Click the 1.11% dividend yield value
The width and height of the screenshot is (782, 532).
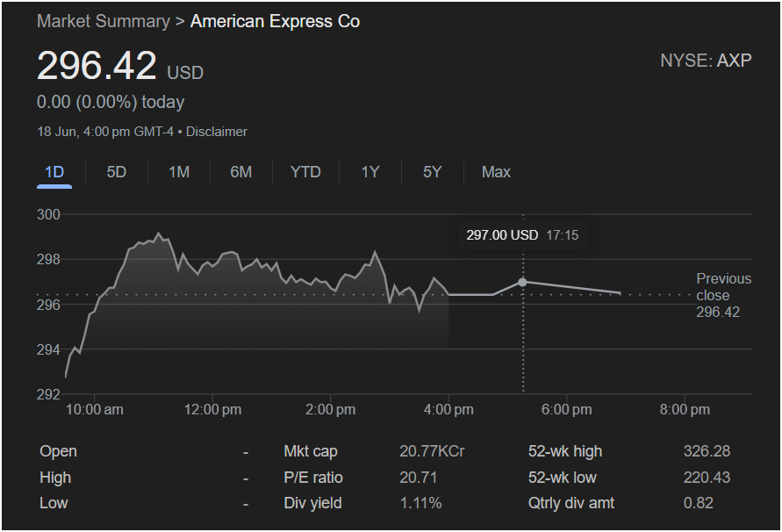click(x=420, y=503)
